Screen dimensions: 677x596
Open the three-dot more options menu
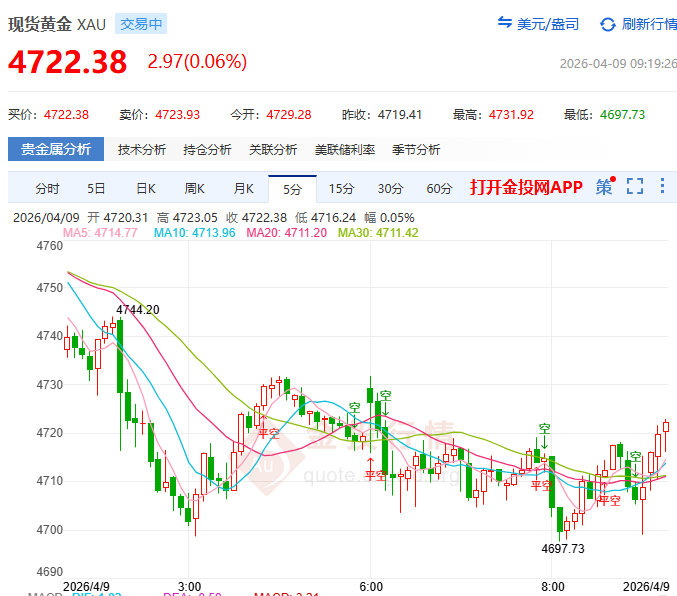(662, 186)
